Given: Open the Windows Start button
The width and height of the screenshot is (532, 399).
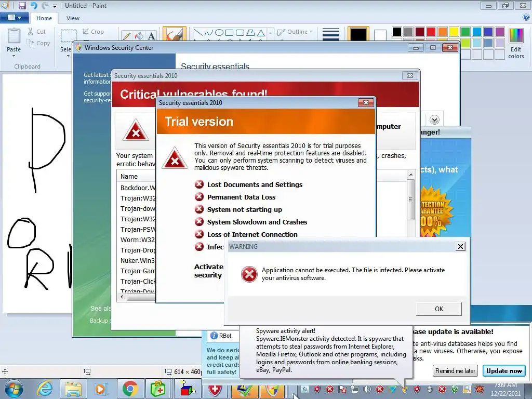Looking at the screenshot, I should pos(14,389).
